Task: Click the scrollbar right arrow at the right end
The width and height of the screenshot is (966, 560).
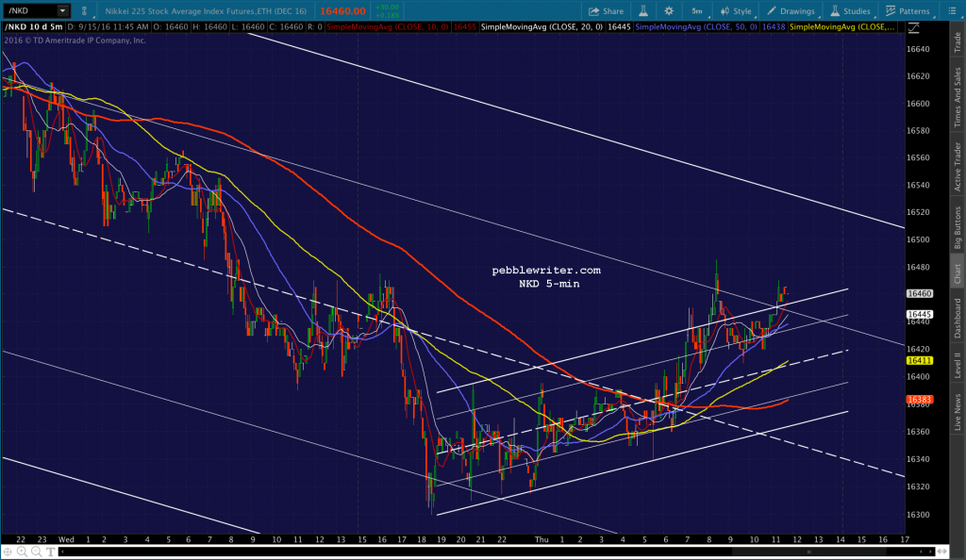Action: coord(930,552)
